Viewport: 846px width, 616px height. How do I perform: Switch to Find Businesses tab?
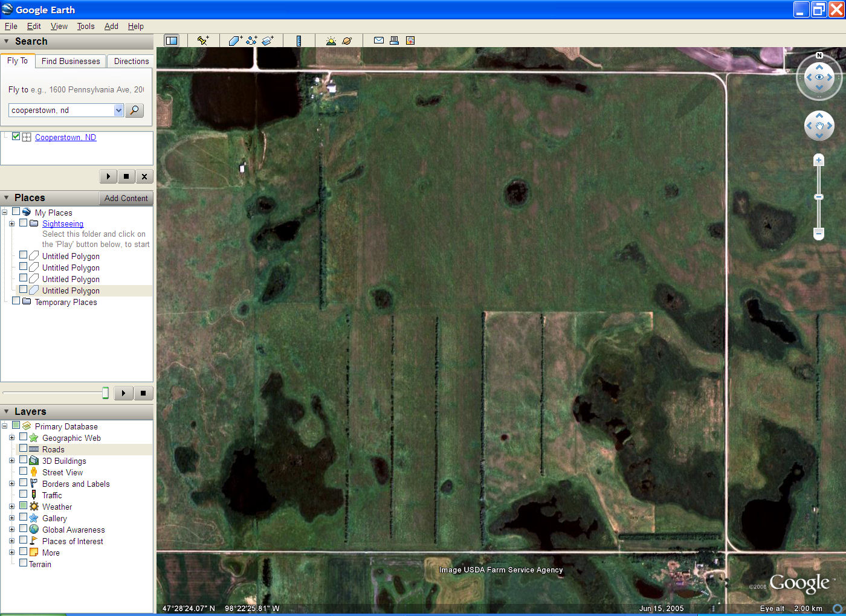[71, 61]
